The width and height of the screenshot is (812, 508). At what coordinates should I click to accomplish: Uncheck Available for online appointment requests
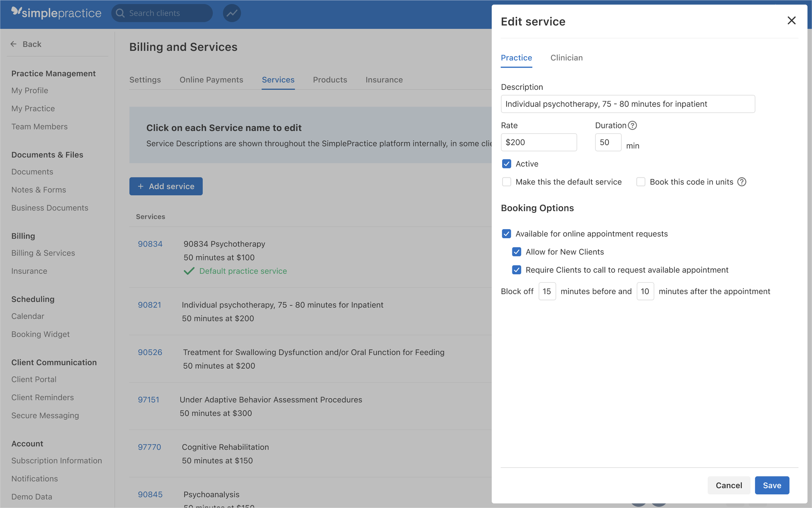pos(506,233)
